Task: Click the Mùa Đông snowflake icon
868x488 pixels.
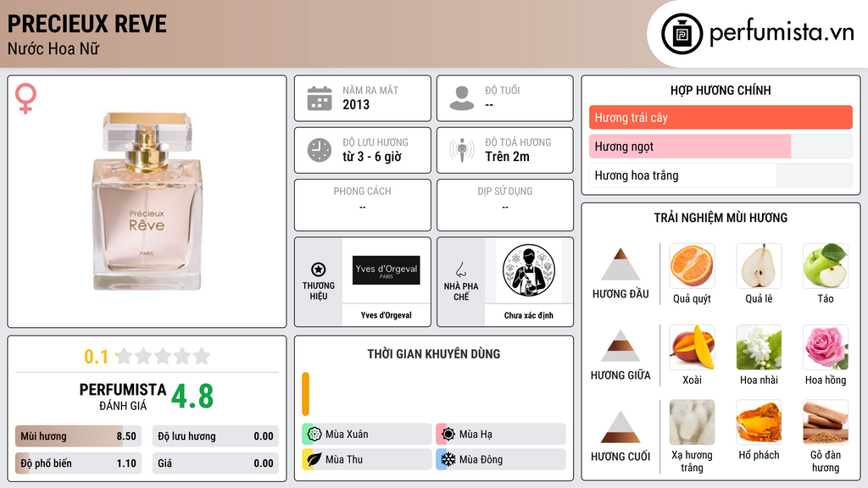Action: (448, 459)
